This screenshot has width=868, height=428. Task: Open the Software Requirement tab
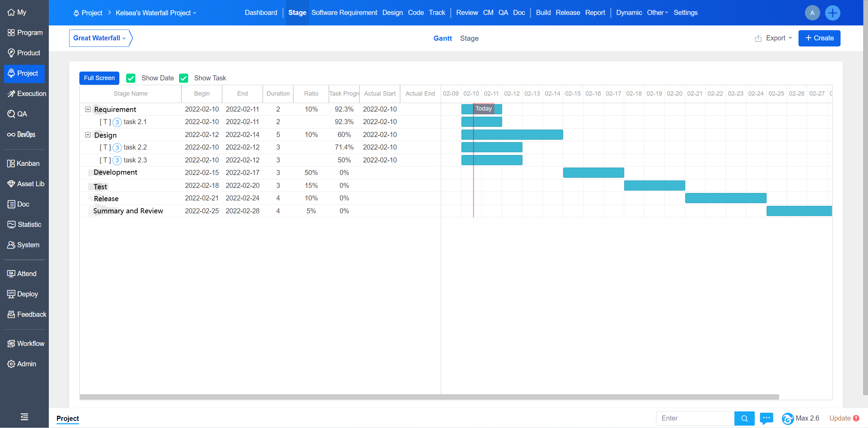[x=344, y=13]
